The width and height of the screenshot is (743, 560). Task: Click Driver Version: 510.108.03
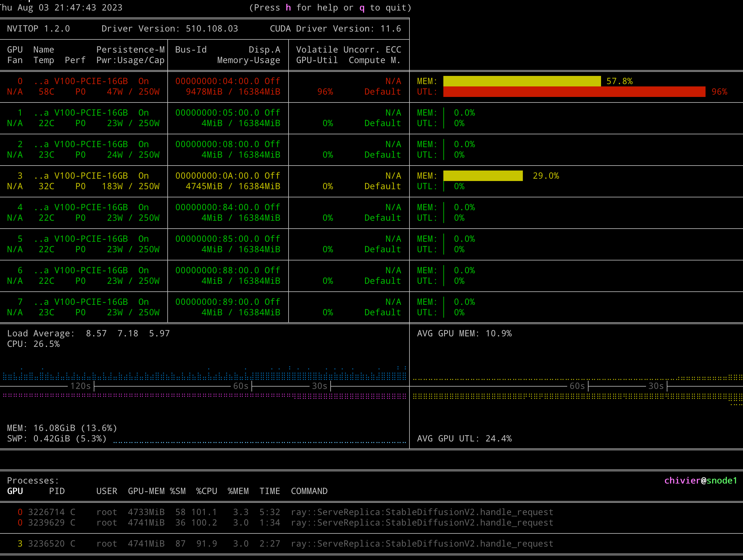coord(170,29)
